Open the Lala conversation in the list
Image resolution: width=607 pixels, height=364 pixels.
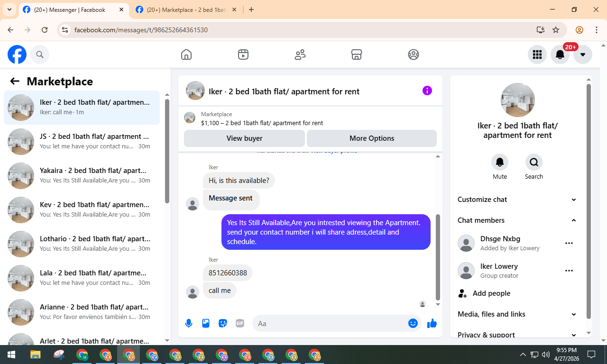click(x=82, y=278)
